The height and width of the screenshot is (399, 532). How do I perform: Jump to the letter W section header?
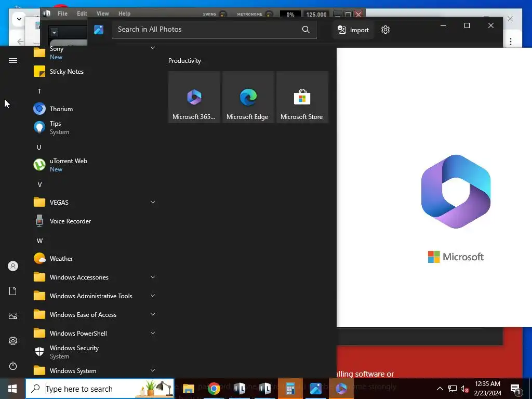[x=39, y=241]
